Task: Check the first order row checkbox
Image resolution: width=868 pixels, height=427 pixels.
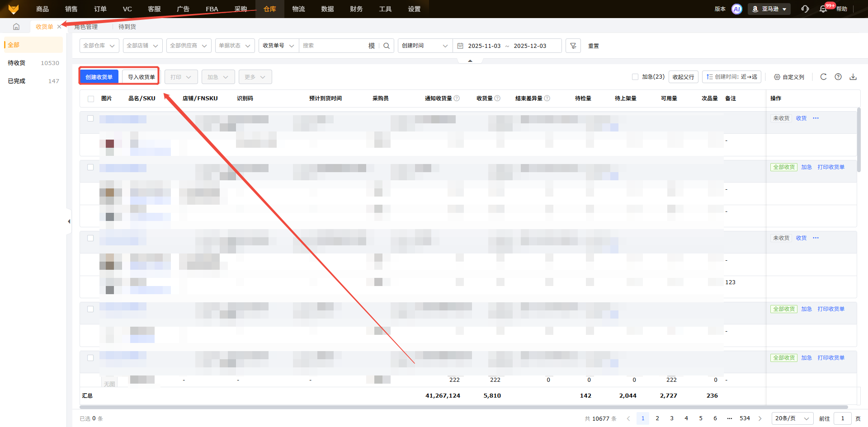Action: tap(90, 118)
